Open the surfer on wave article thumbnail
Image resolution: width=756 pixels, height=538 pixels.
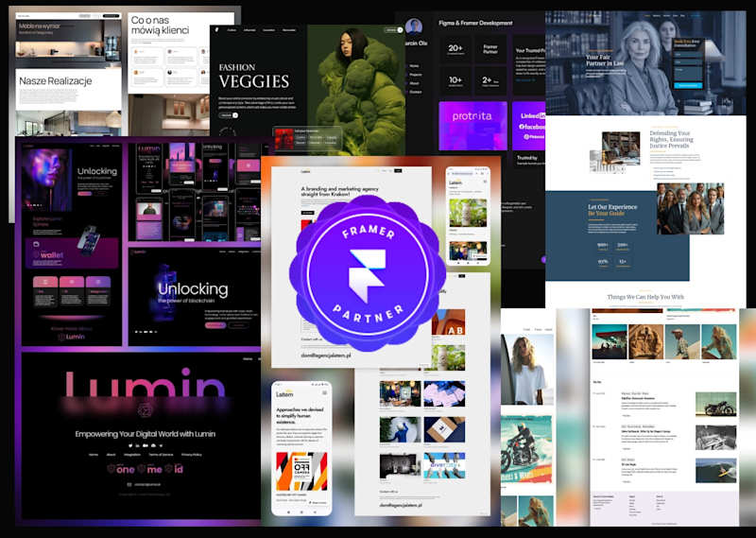[716, 471]
